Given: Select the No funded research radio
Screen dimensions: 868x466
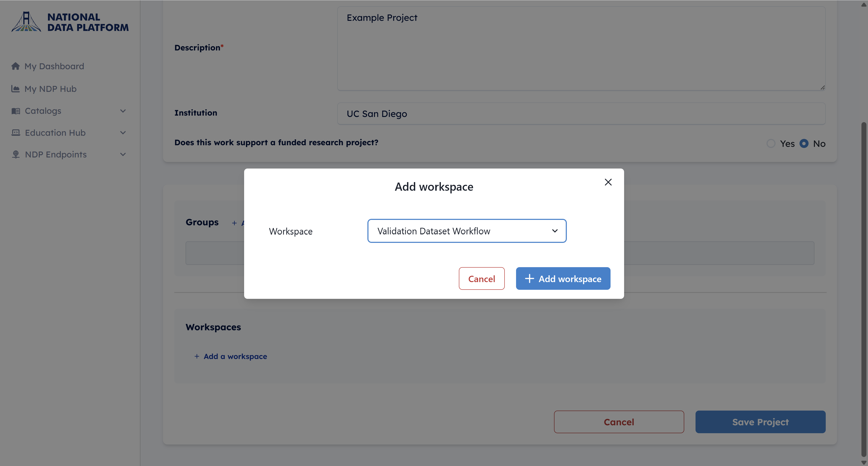Looking at the screenshot, I should pos(804,144).
